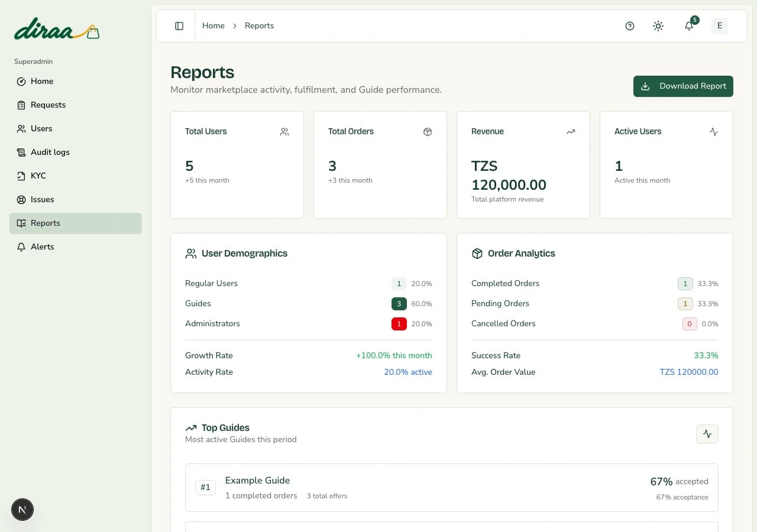
Task: Click the Next.js N dev badge
Action: tap(22, 510)
